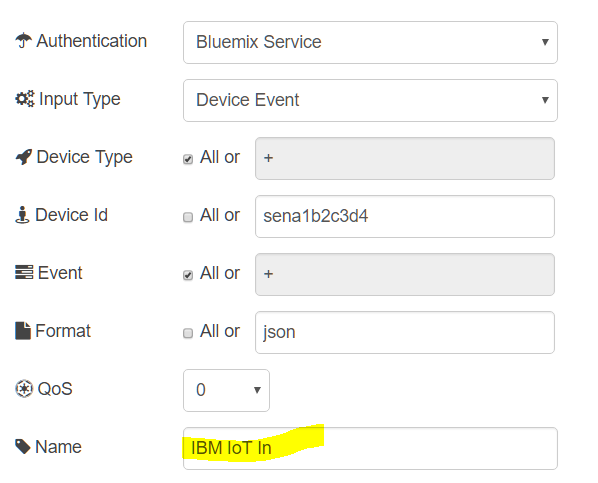Open the Authentication Bluemix Service dropdown
This screenshot has width=598, height=483.
370,42
